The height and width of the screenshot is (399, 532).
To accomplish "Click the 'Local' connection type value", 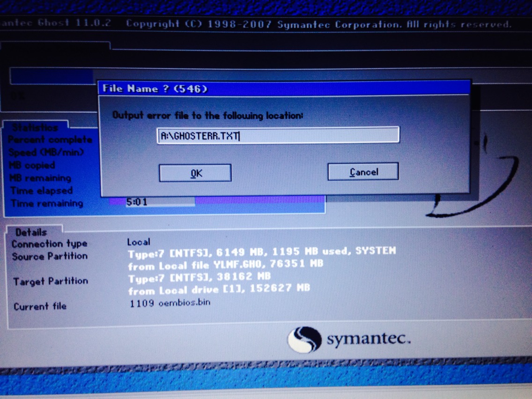I will (139, 242).
